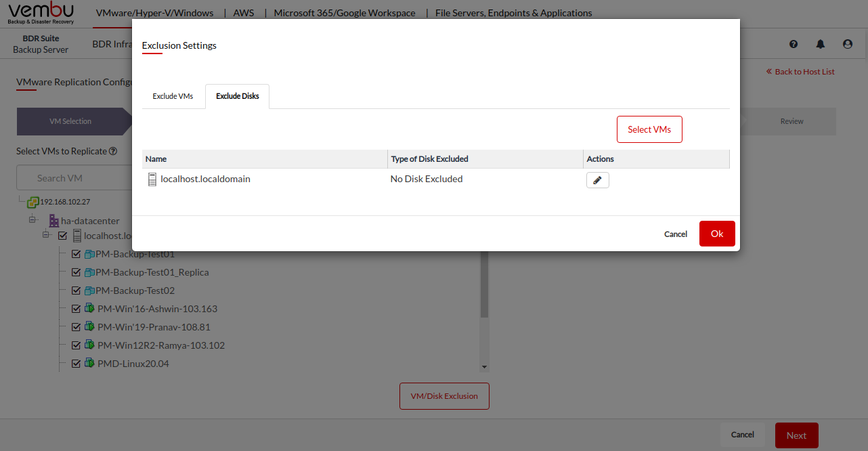Open the user account profile icon
The image size is (868, 451).
(848, 44)
